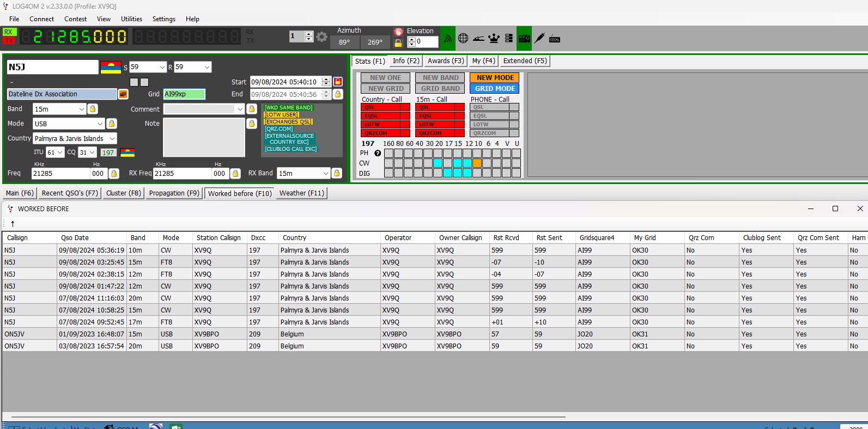This screenshot has height=429, width=868.
Task: Toggle the RX Band lock
Action: pyautogui.click(x=337, y=173)
